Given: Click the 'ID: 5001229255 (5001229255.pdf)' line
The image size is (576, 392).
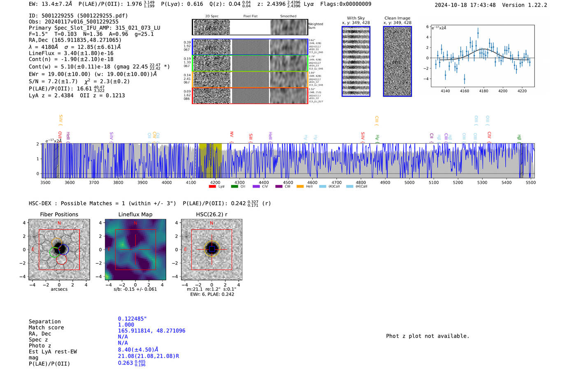Looking at the screenshot, I should (x=78, y=16).
